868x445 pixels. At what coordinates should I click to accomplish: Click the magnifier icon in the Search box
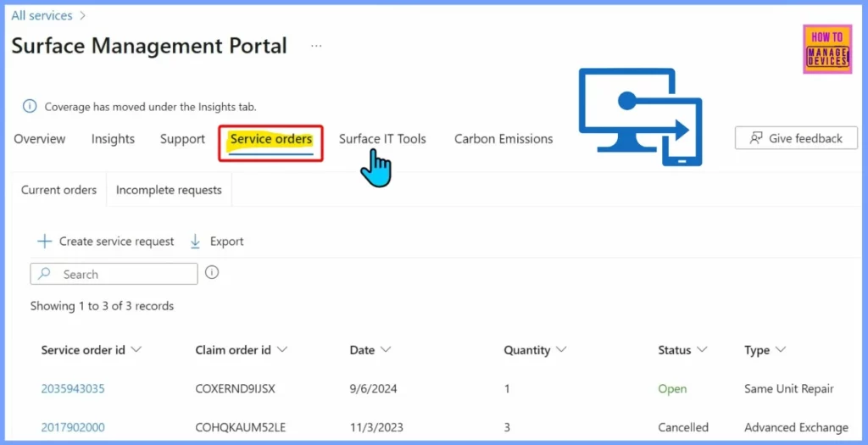(x=44, y=274)
